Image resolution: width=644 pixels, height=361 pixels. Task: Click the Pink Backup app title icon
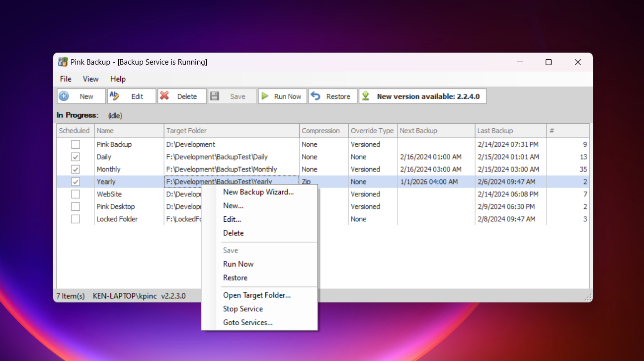point(63,62)
